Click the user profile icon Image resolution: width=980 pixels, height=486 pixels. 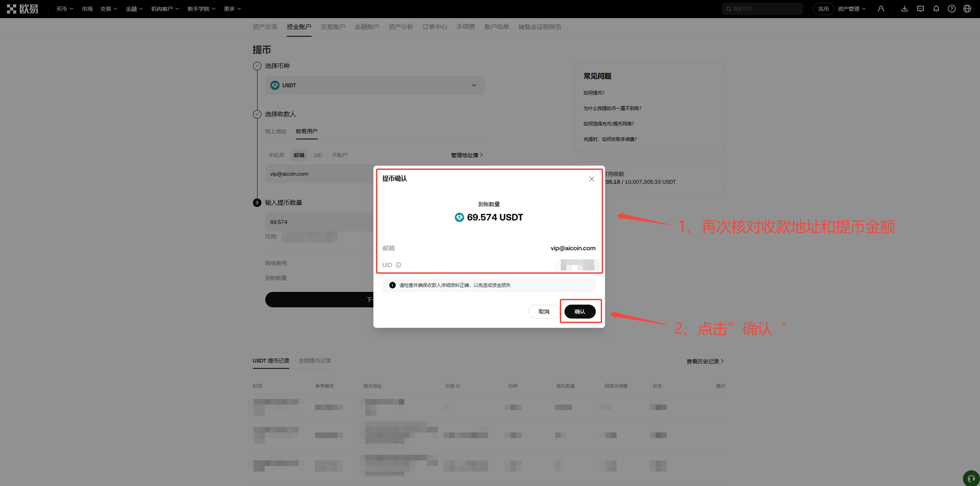coord(881,8)
